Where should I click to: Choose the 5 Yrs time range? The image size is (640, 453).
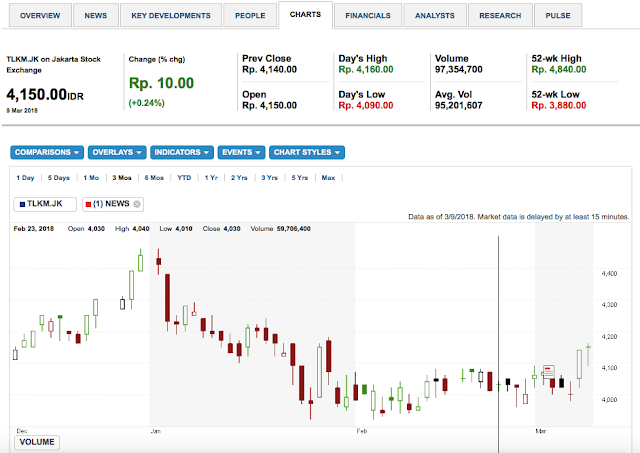pos(300,178)
